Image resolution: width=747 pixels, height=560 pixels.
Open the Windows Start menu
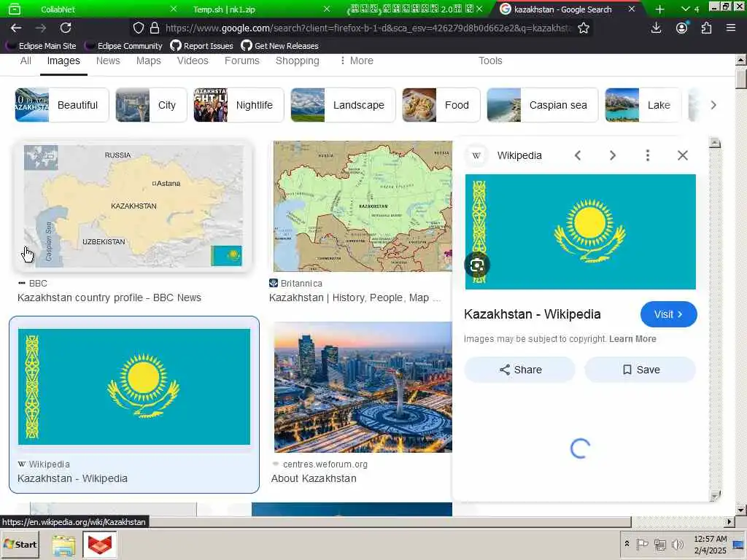point(20,544)
